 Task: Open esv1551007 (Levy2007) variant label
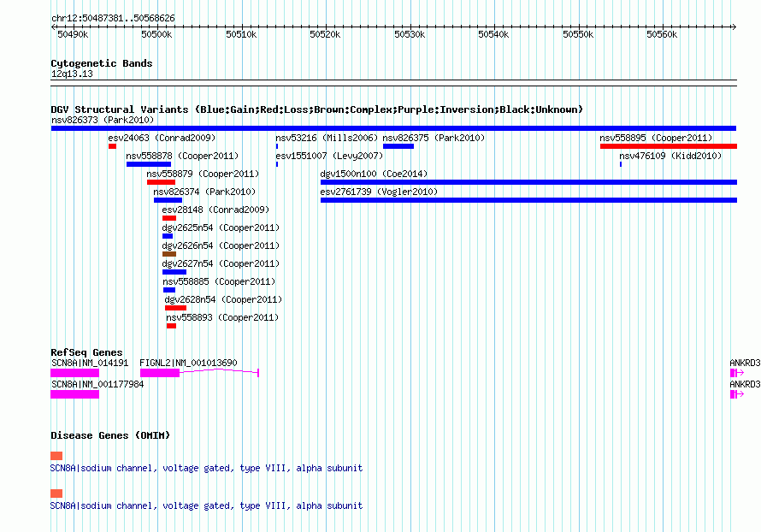[329, 156]
